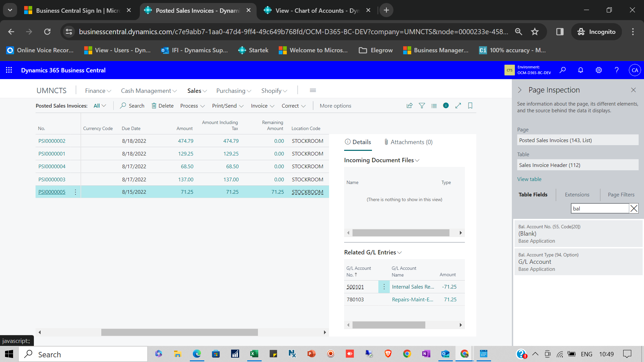Open the Sales menu dropdown
Screen dimensions: 644x362
tap(197, 90)
